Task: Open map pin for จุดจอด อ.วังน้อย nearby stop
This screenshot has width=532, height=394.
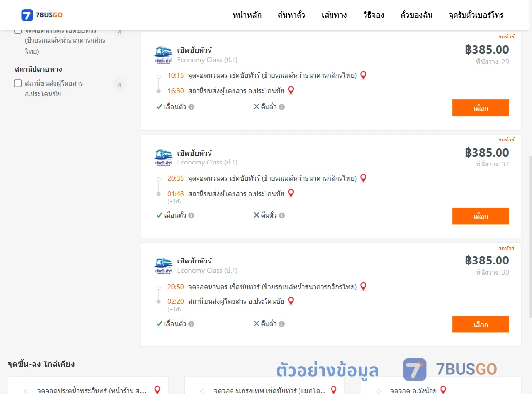Action: tap(443, 390)
